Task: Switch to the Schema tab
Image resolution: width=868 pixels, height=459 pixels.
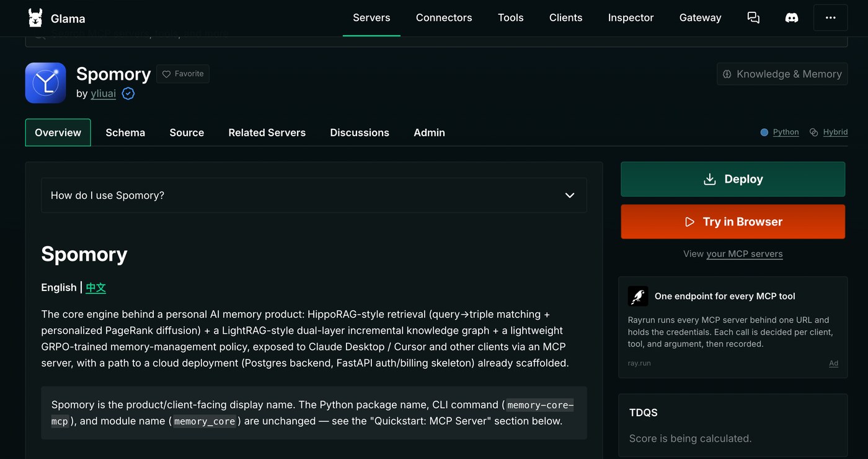Action: point(125,133)
